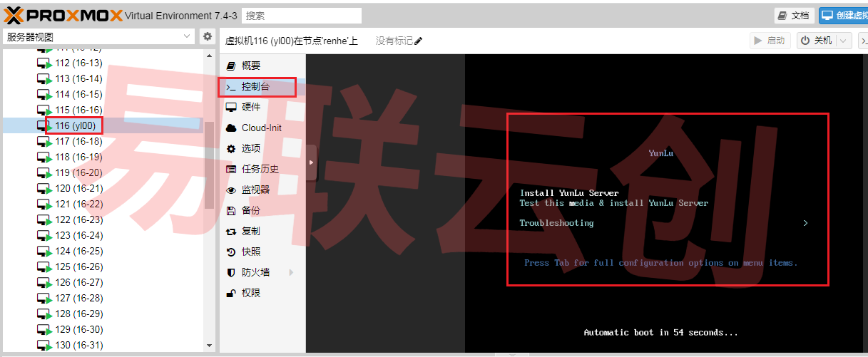The image size is (868, 357).
Task: Open the 文档 documentation button
Action: coord(795,16)
